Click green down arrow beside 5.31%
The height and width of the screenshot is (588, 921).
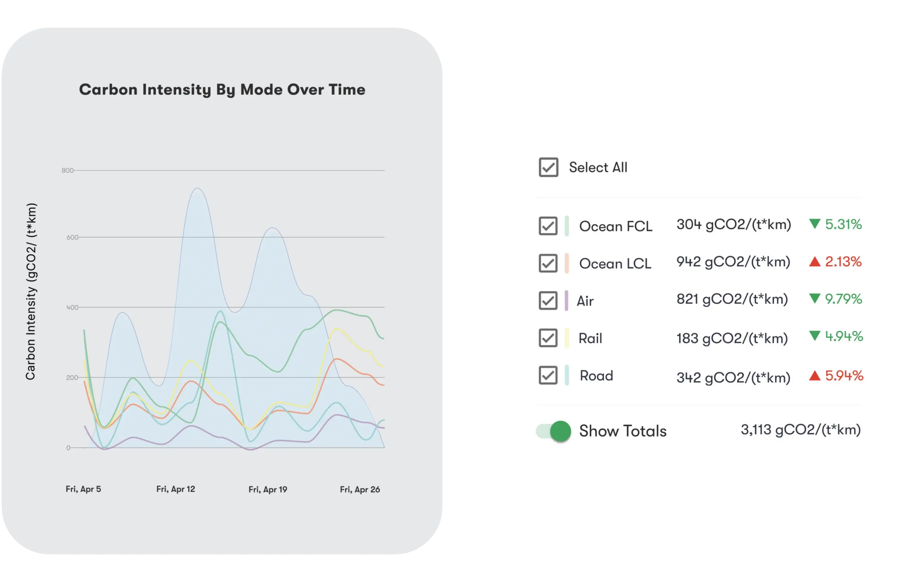coord(815,224)
